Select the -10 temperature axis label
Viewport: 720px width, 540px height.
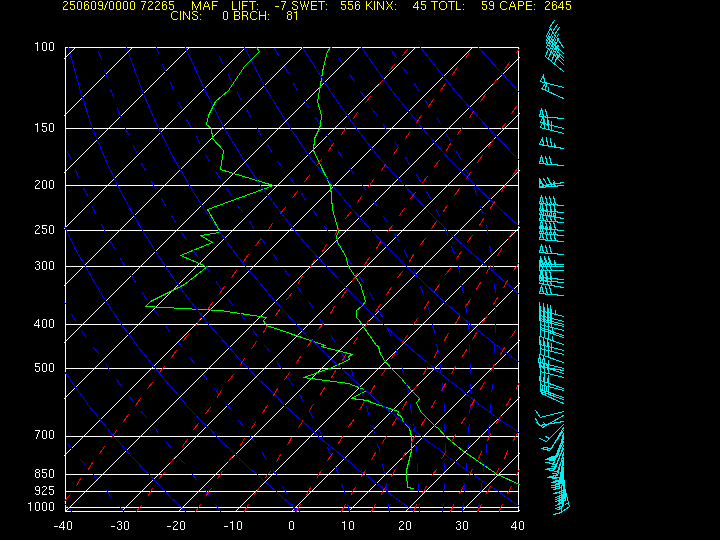click(x=234, y=526)
